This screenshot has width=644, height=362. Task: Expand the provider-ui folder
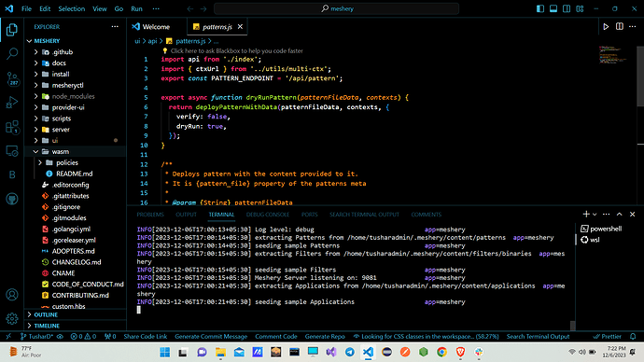coord(35,107)
